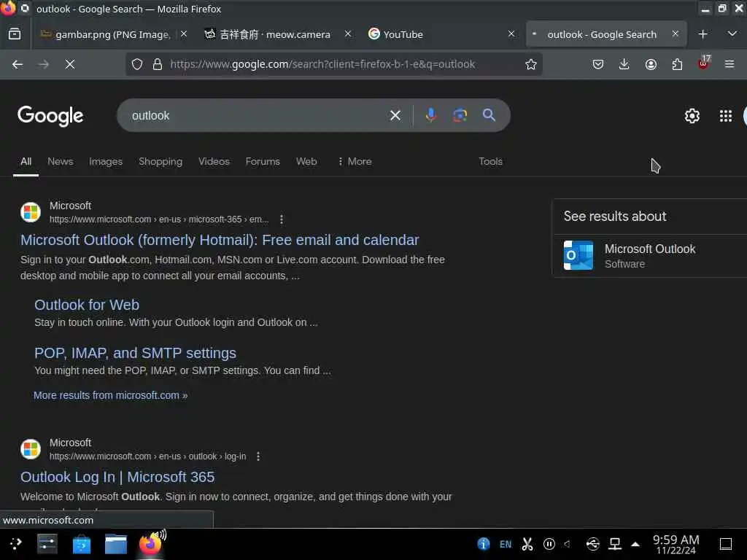
Task: Select the Videos filter
Action: (x=214, y=161)
